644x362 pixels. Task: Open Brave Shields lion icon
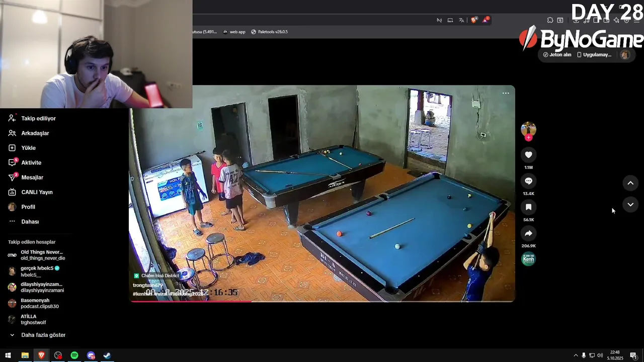(473, 20)
